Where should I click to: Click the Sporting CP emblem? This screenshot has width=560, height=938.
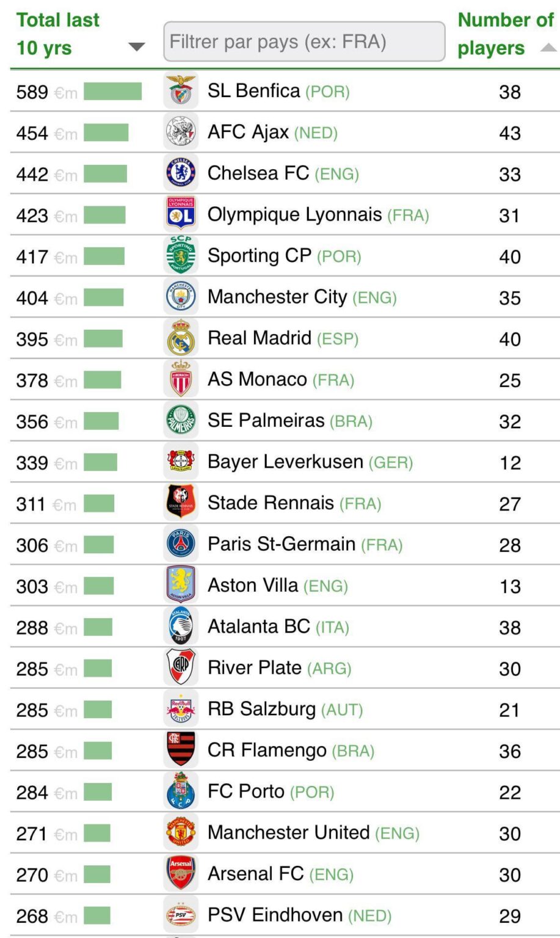[180, 255]
